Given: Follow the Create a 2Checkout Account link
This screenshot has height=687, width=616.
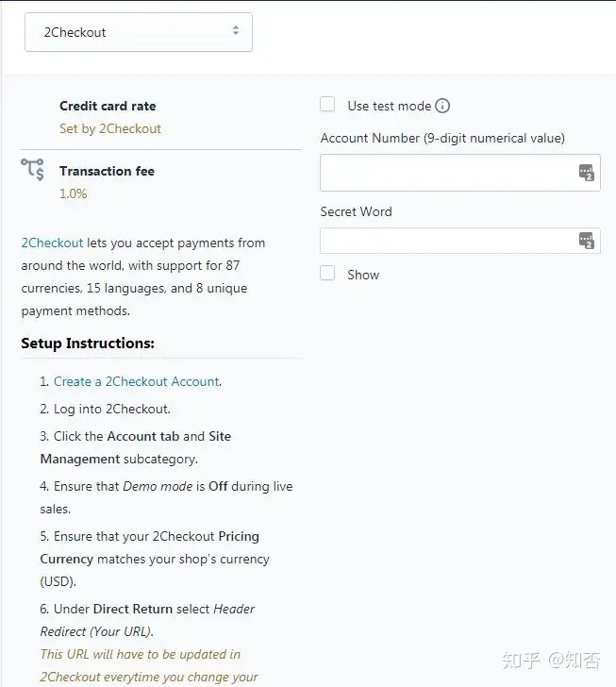Looking at the screenshot, I should click(137, 381).
